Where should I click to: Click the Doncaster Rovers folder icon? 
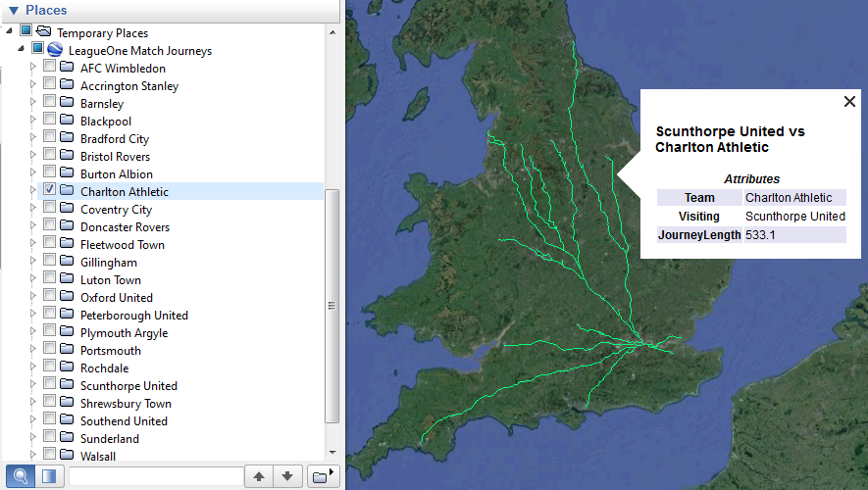[x=67, y=225]
